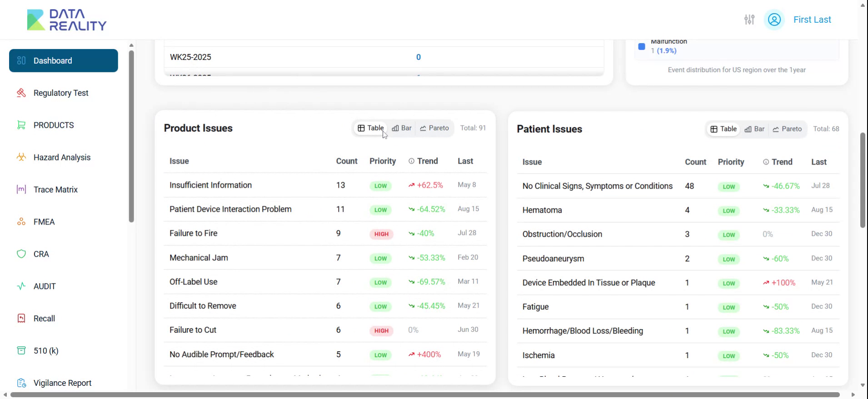
Task: Click the Regulatory Test gavel icon
Action: coord(21,93)
